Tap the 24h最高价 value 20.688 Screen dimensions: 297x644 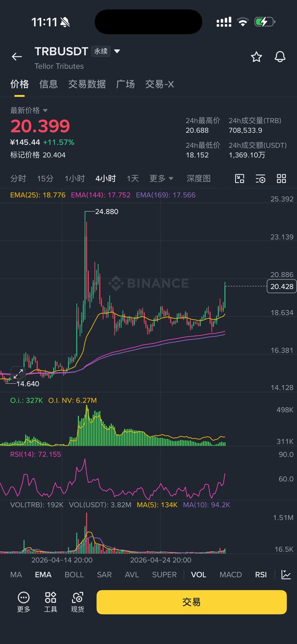197,130
